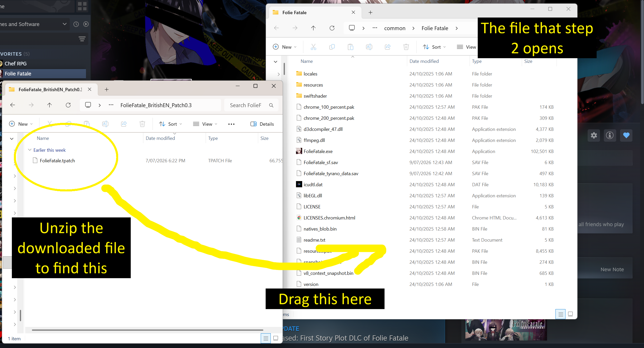Sort by Name column in patch folder window
The image size is (644, 348).
point(43,138)
